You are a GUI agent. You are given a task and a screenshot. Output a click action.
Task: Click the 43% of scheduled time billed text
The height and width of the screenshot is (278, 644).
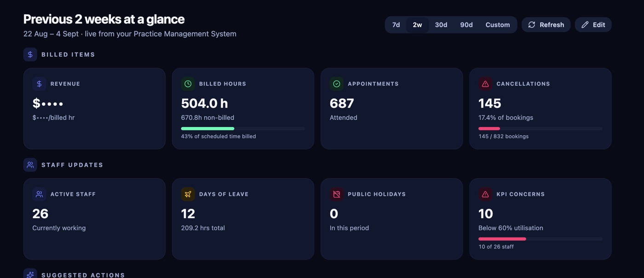pyautogui.click(x=218, y=136)
